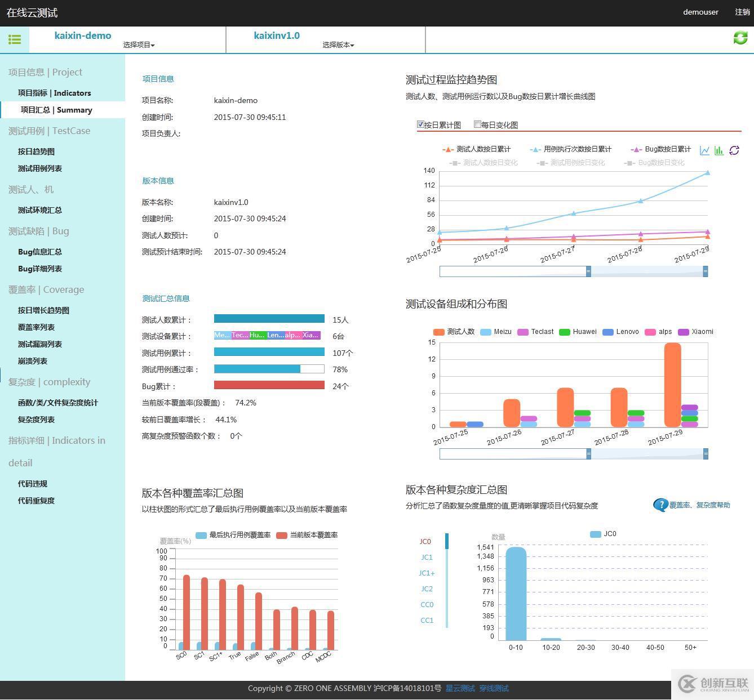Open the 测试用例列表 menu item
754x700 pixels.
pos(39,168)
